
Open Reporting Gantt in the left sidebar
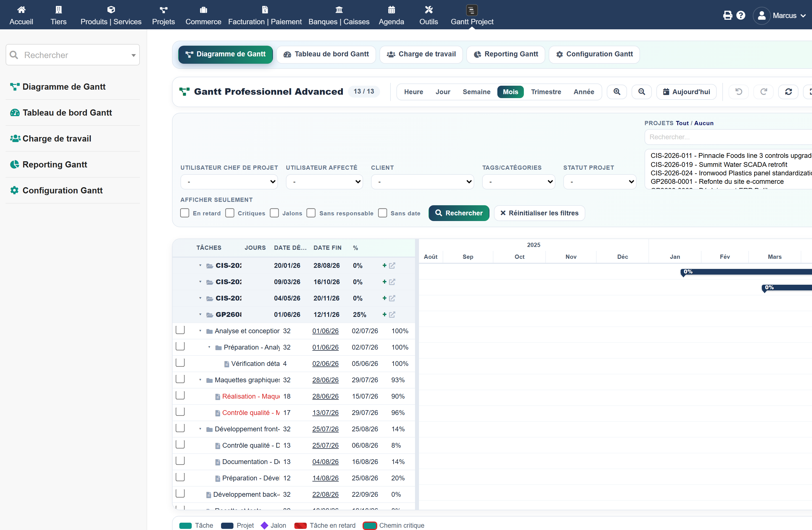point(55,164)
